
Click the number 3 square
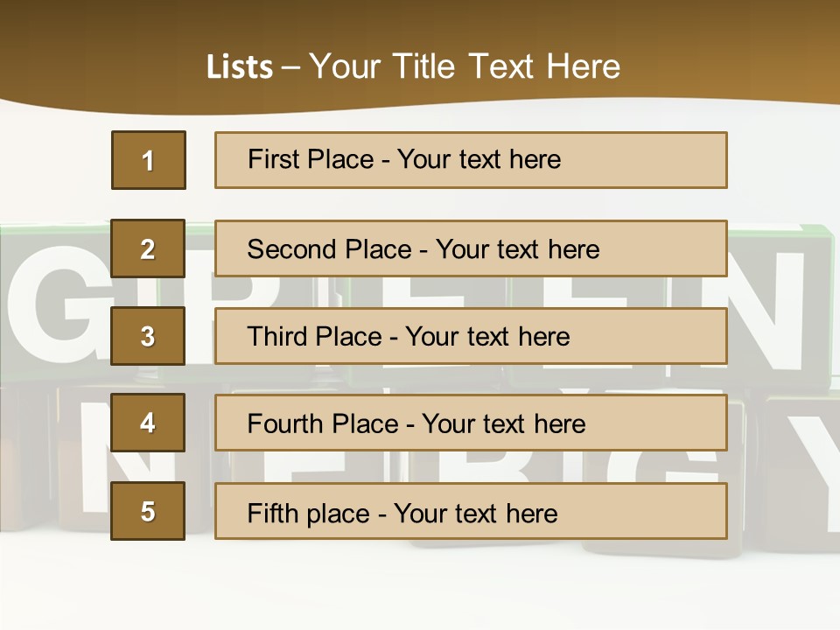[148, 336]
